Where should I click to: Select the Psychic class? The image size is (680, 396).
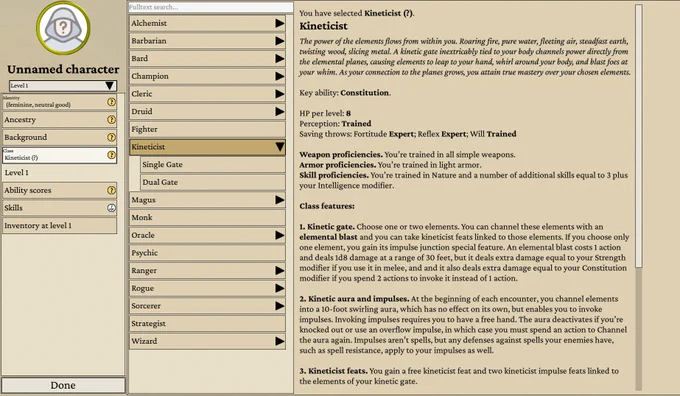[207, 253]
